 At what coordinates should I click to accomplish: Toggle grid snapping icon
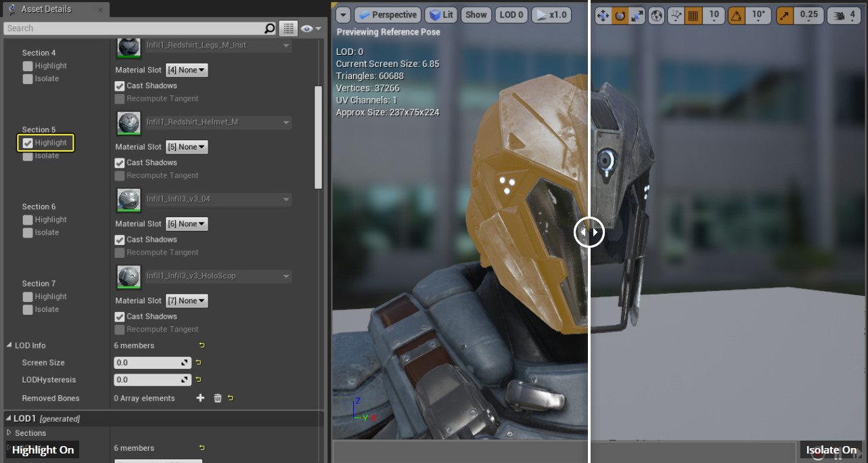[693, 16]
